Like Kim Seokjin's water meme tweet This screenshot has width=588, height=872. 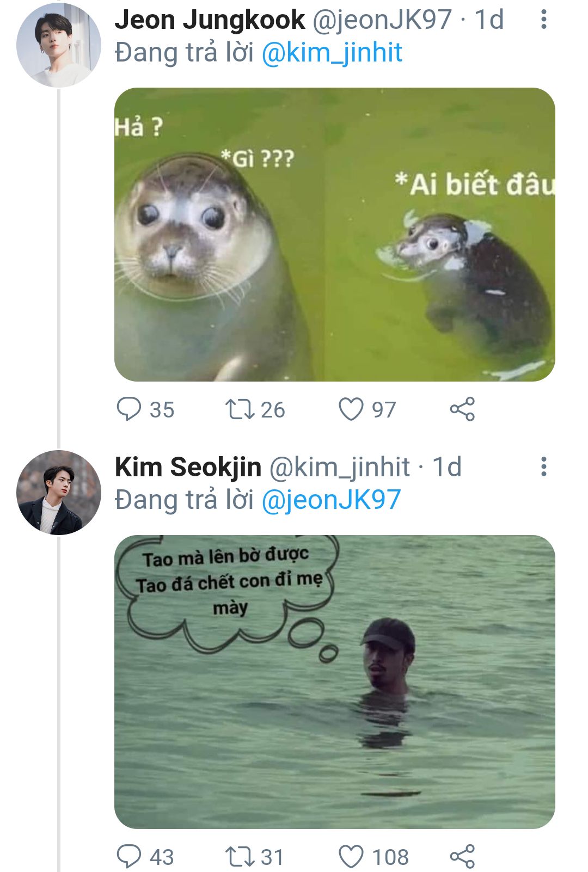pyautogui.click(x=351, y=856)
